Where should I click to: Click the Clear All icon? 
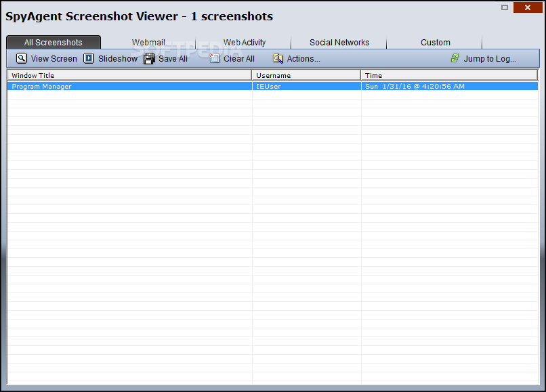point(214,58)
